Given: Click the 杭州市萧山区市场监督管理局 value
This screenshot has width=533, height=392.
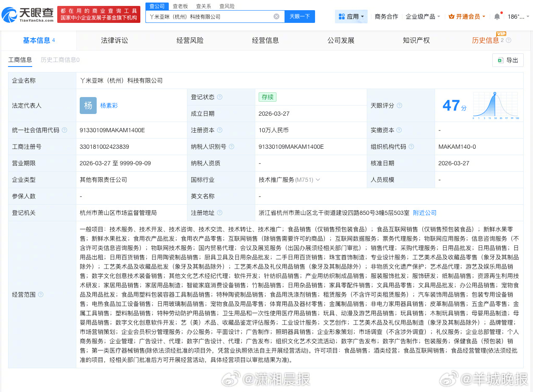Looking at the screenshot, I should click(x=118, y=213).
